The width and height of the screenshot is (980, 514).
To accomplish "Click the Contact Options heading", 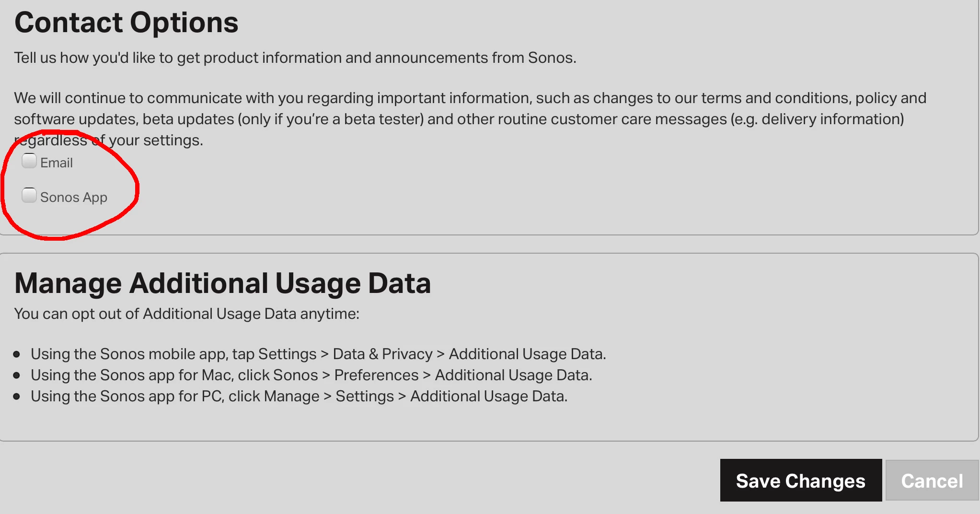I will [127, 23].
